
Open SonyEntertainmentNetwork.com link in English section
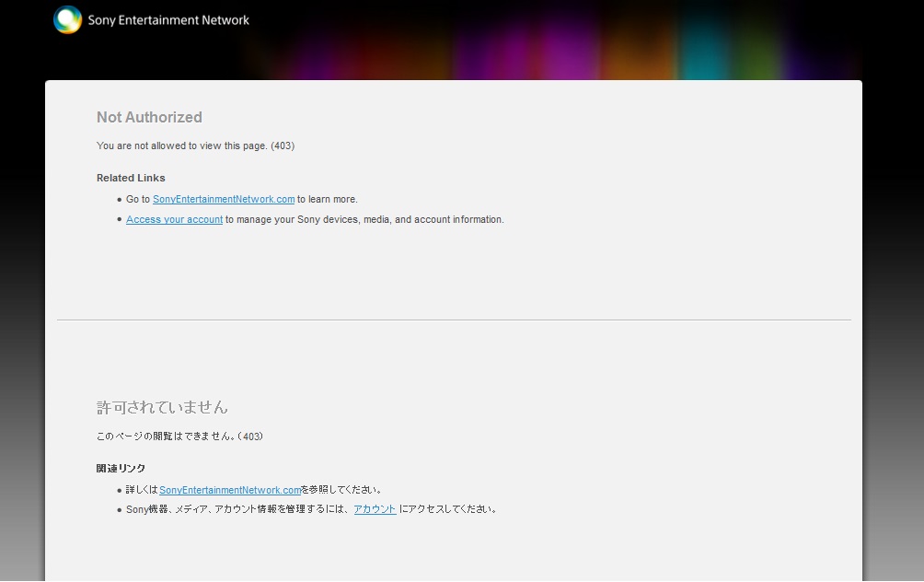(x=224, y=199)
